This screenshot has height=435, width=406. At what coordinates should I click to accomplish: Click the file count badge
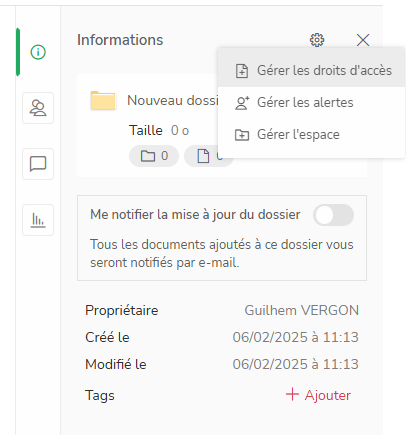209,156
